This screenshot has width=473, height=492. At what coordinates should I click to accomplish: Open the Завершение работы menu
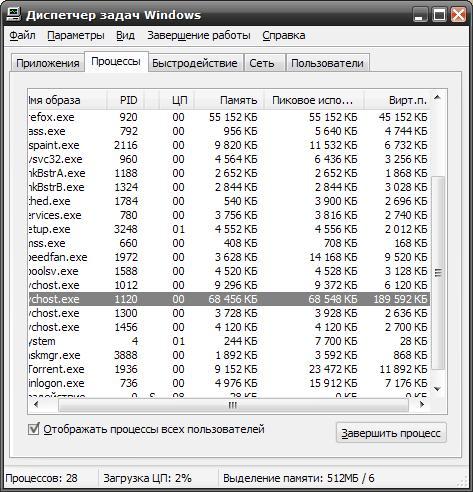click(x=199, y=35)
